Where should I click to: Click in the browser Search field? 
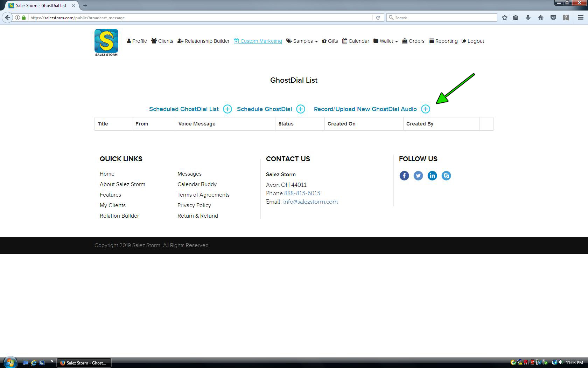[x=443, y=18]
